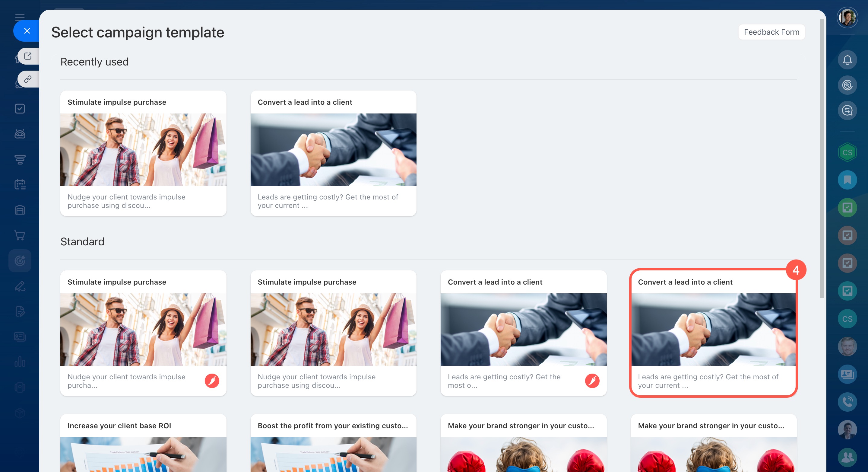Screen dimensions: 868x472
Task: Open the tasks checkmark sidebar icon
Action: (20, 109)
